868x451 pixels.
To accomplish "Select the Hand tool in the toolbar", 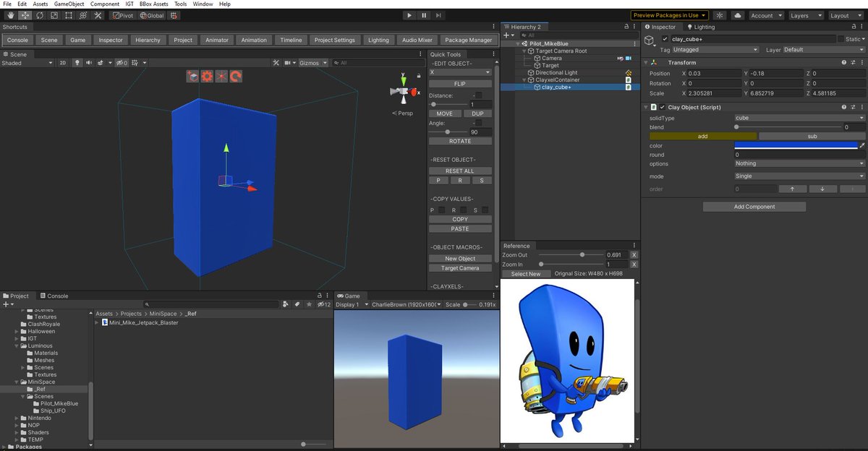I will [x=10, y=15].
